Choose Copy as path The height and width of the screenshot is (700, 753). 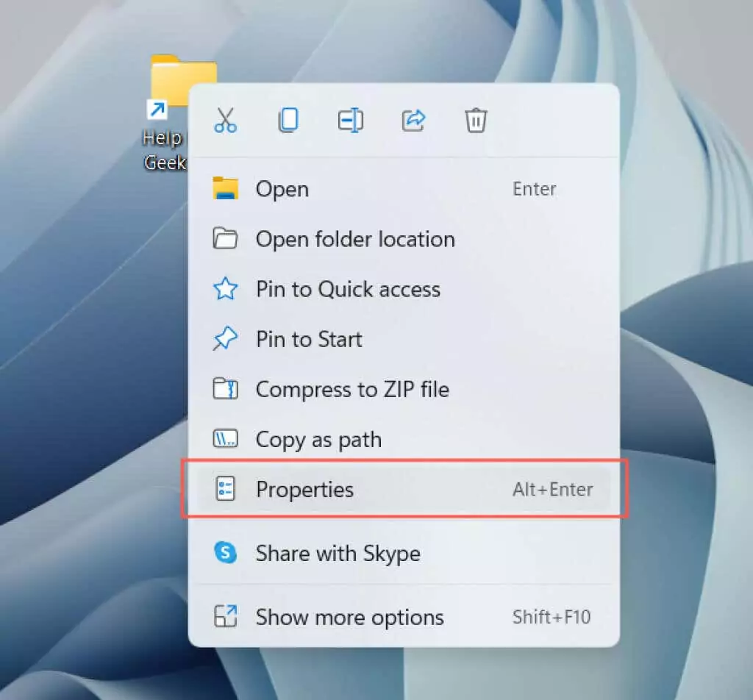tap(318, 440)
